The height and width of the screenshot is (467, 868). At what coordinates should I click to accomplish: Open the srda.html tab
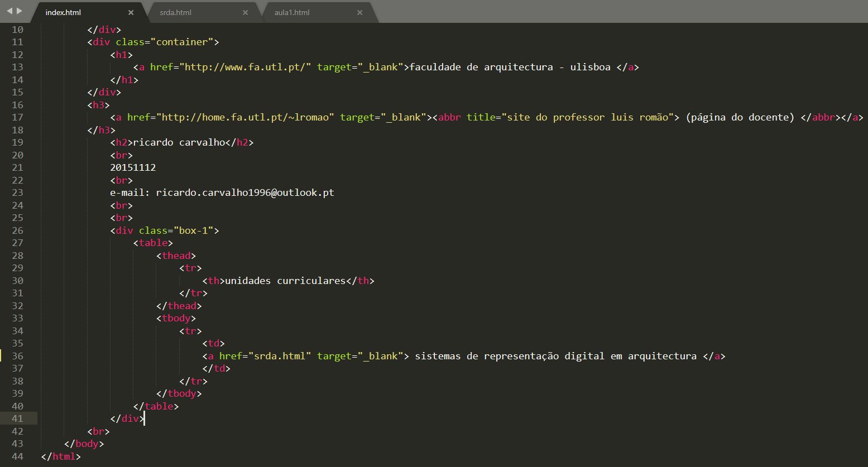pyautogui.click(x=175, y=12)
